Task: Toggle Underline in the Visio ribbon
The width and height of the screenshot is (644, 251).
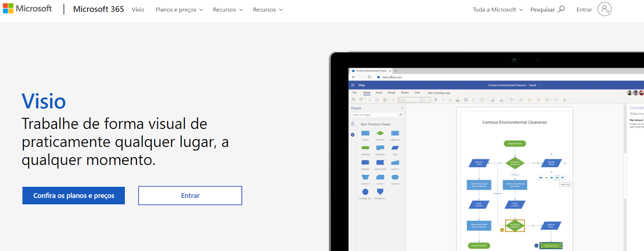Action: [450, 100]
